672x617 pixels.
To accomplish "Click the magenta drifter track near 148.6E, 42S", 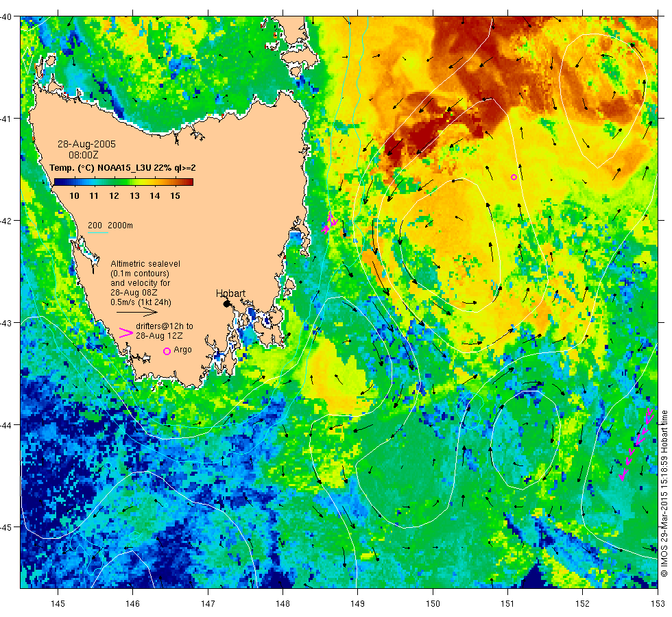I will pyautogui.click(x=330, y=223).
